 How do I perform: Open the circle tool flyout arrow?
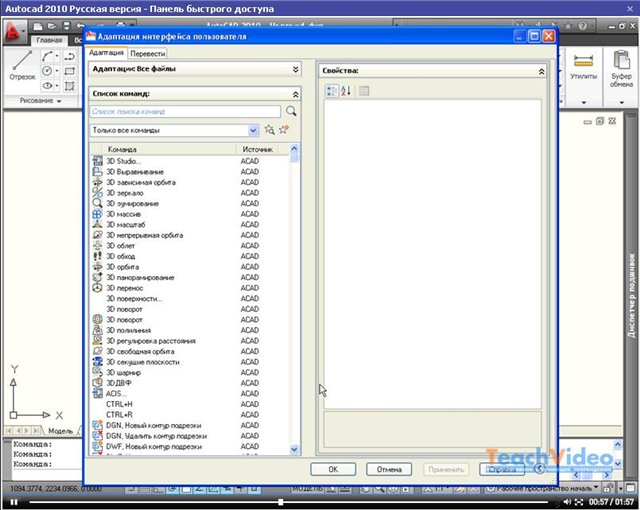57,71
